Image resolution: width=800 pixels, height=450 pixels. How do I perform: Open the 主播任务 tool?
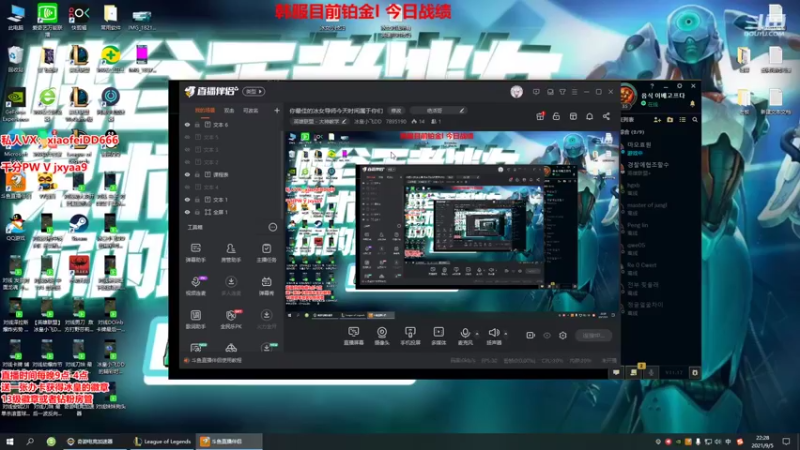[x=266, y=253]
